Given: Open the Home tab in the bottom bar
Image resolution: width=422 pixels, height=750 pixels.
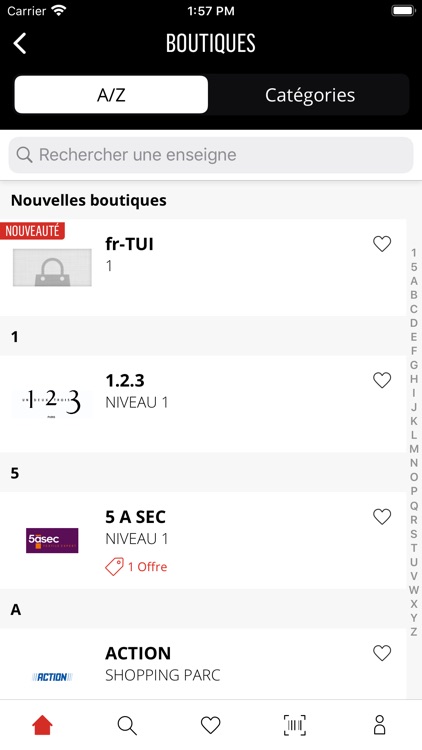Looking at the screenshot, I should pos(42,725).
